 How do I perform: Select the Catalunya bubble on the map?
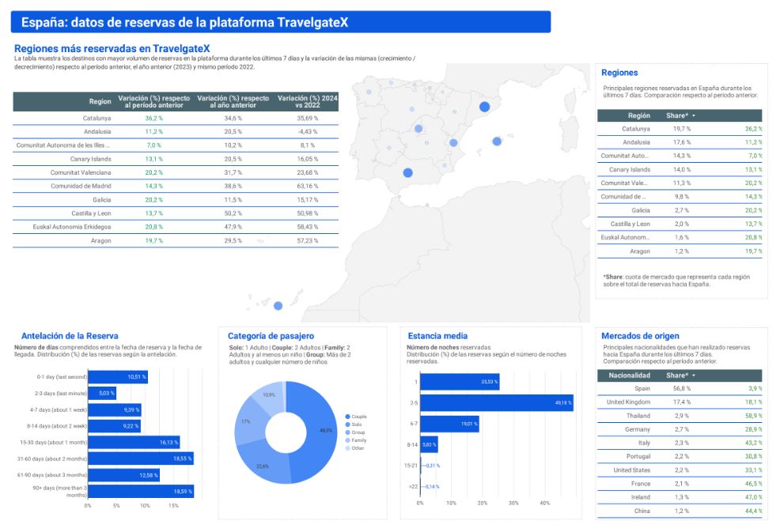484,107
